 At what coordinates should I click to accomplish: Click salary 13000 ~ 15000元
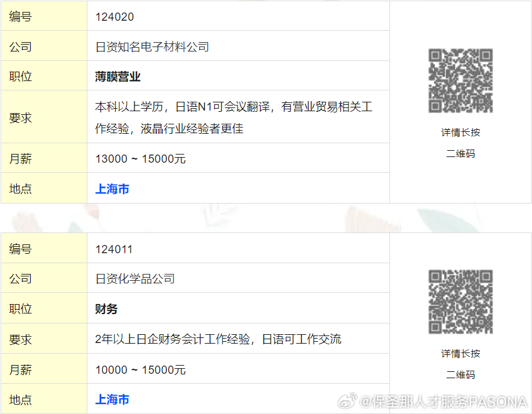pos(141,158)
